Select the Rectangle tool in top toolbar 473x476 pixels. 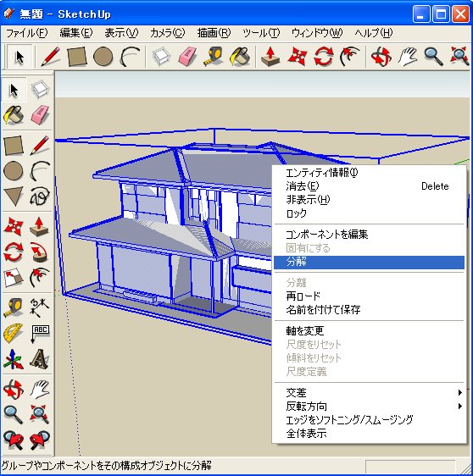pos(77,57)
